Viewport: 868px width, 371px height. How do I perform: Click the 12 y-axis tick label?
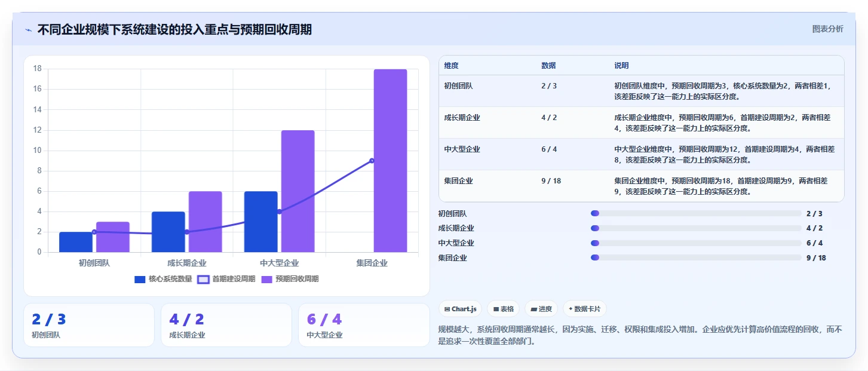(x=37, y=130)
